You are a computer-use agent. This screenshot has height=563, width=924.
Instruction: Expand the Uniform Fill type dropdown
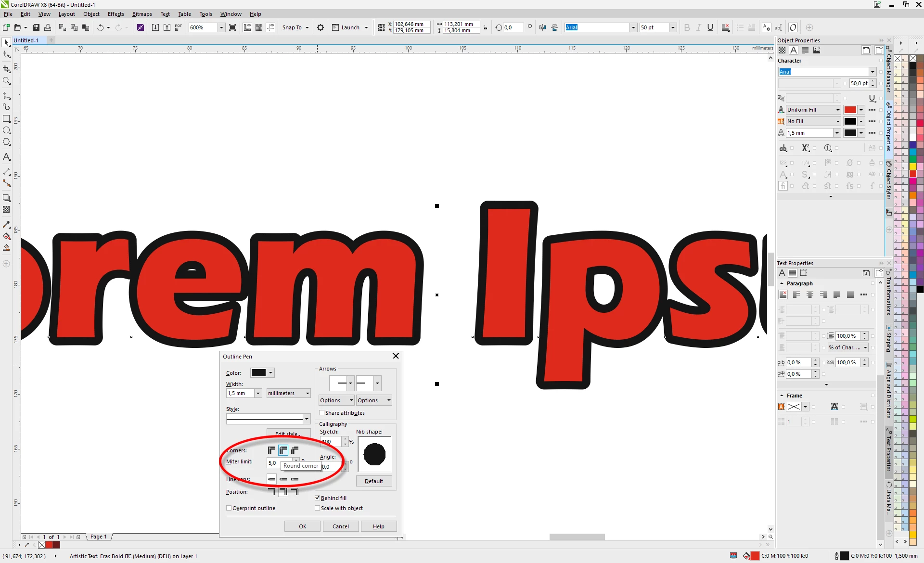tap(837, 110)
